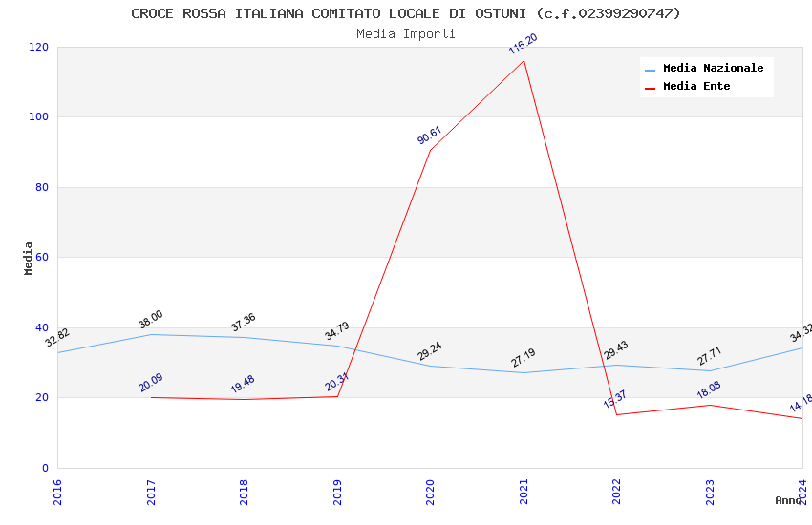Click the data label 18.08
The width and height of the screenshot is (812, 525).
[709, 390]
